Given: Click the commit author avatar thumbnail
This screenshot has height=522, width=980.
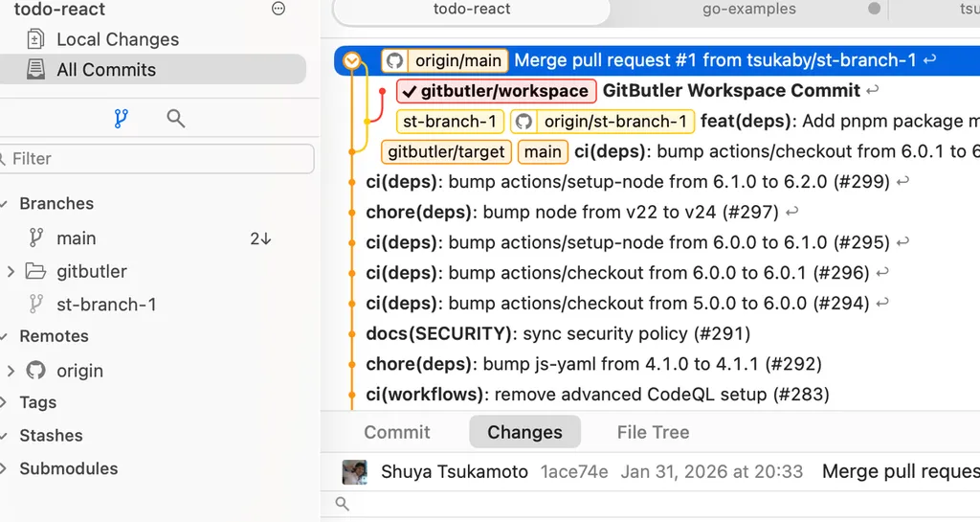Looking at the screenshot, I should pyautogui.click(x=354, y=471).
